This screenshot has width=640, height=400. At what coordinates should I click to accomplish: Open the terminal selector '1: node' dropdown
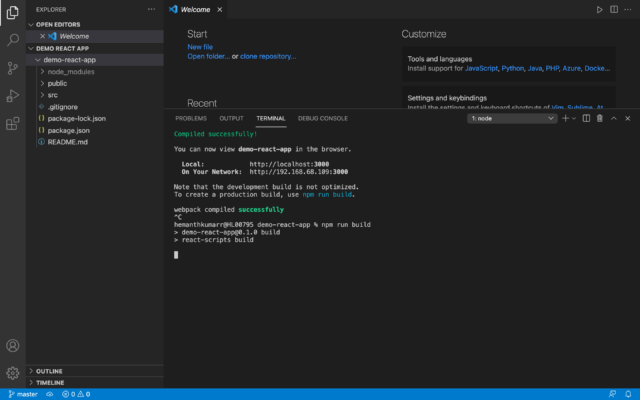(x=512, y=118)
